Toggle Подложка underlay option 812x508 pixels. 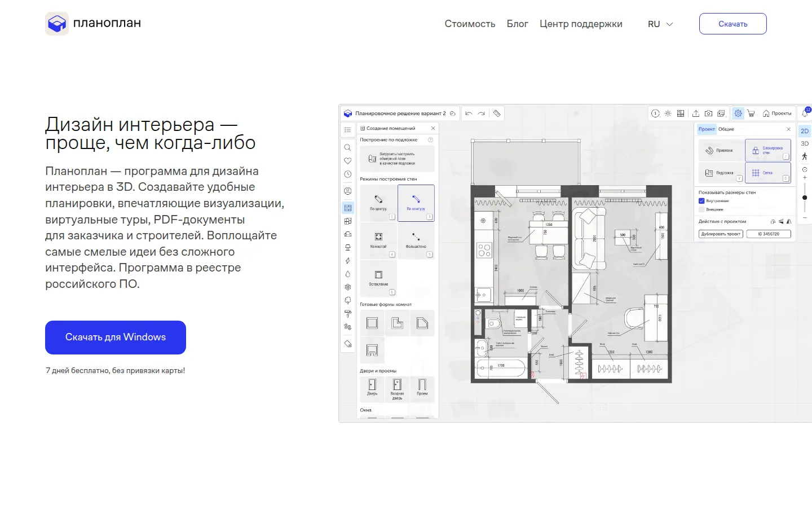[721, 173]
